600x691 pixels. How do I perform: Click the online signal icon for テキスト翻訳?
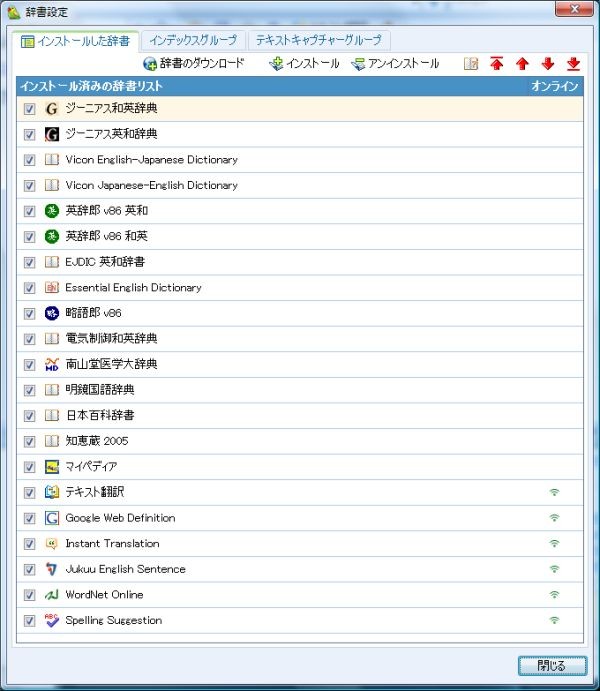[554, 492]
